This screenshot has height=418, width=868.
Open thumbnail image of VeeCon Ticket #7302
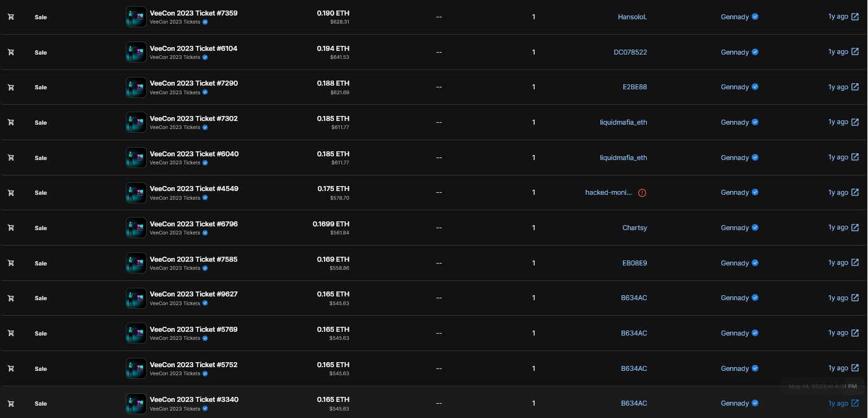[x=136, y=122]
